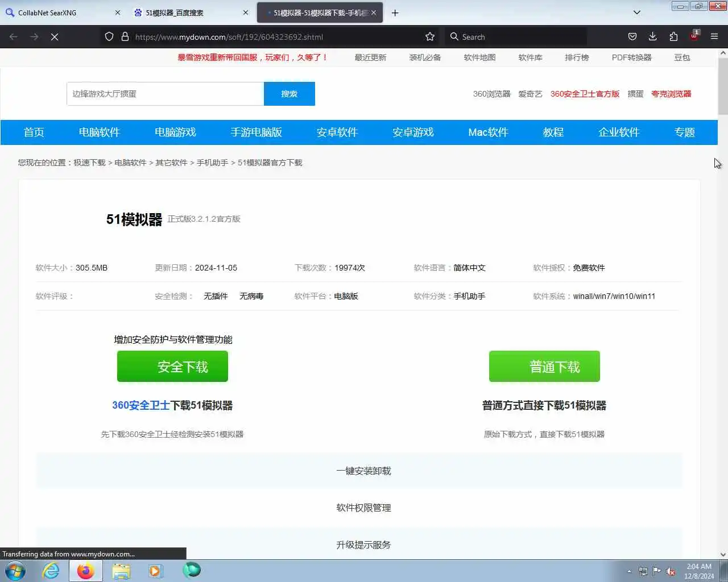Click the green 普通下载 button
Screen dimensions: 728x582
pos(544,367)
